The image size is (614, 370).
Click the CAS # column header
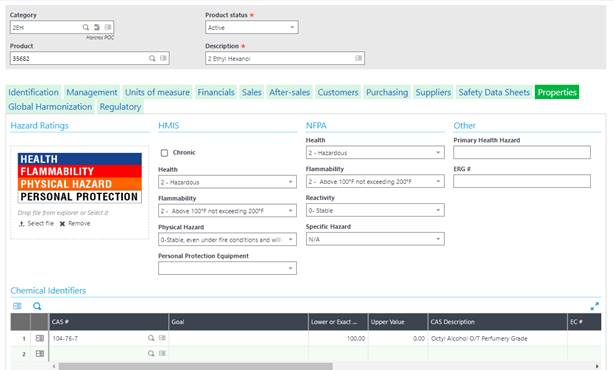(x=109, y=322)
